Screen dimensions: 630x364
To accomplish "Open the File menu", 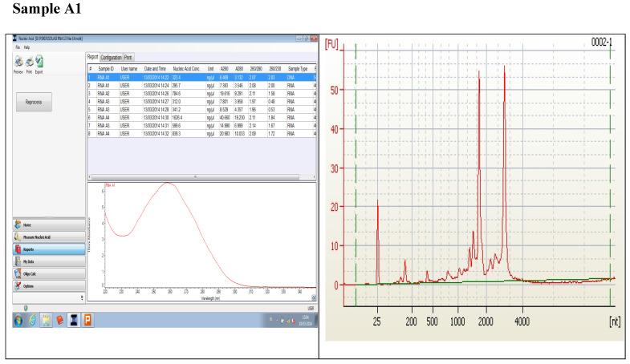I will (x=18, y=47).
